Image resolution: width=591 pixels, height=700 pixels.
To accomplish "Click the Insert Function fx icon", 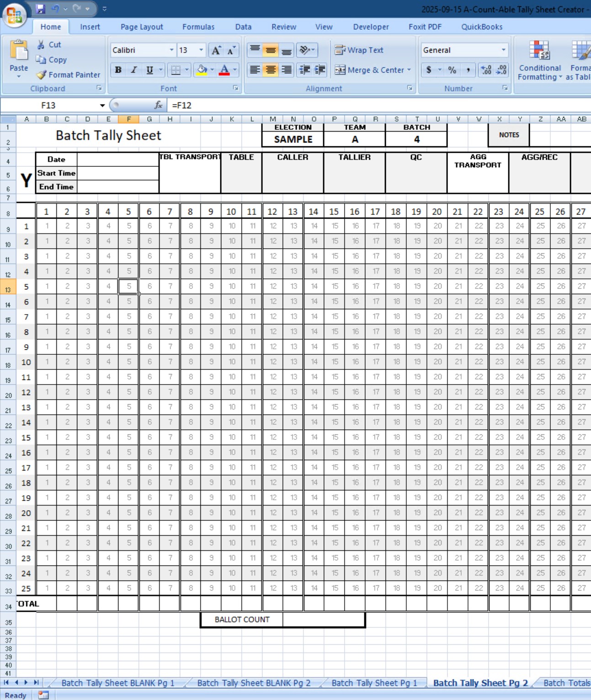I will click(x=158, y=105).
